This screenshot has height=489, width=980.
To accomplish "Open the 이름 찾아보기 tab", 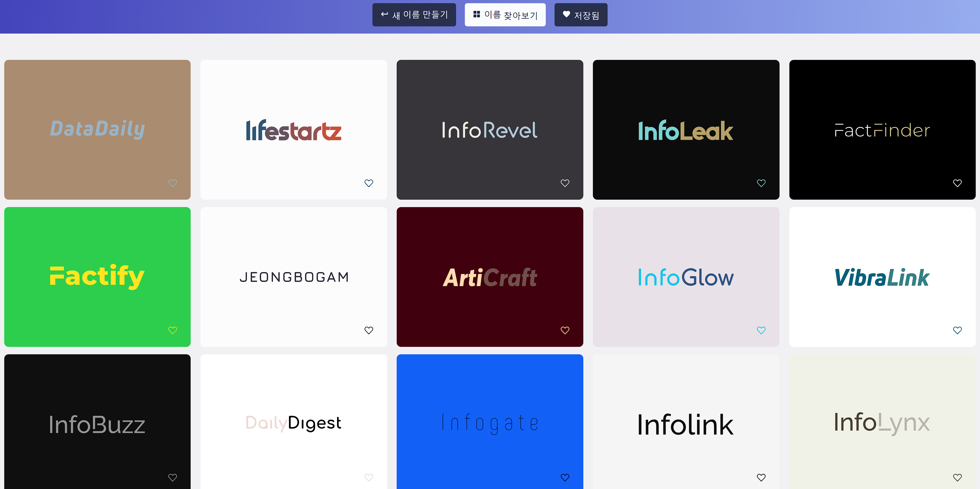I will (x=505, y=15).
